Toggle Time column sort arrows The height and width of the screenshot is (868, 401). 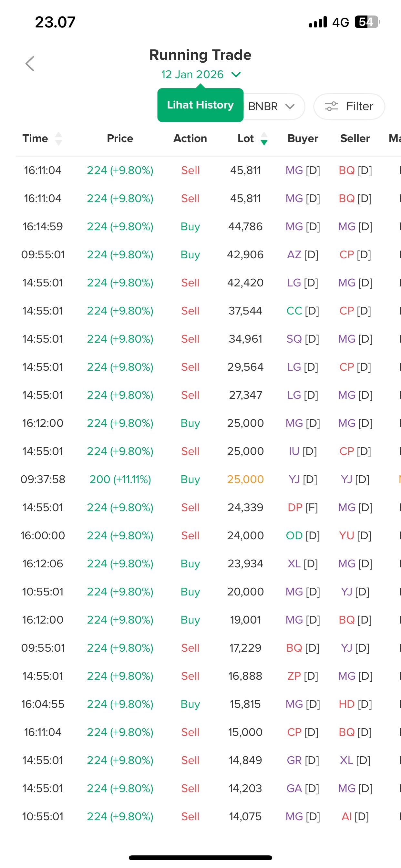pos(59,139)
